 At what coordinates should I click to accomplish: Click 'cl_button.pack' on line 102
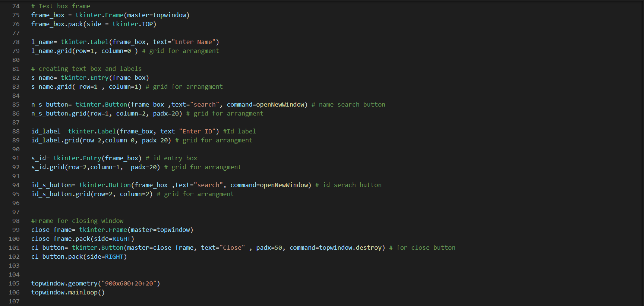tap(57, 256)
